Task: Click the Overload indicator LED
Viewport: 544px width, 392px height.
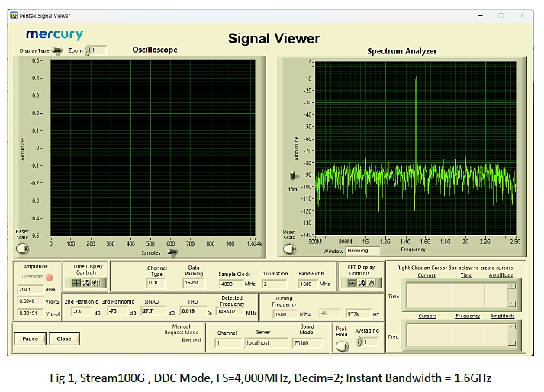Action: [x=50, y=277]
